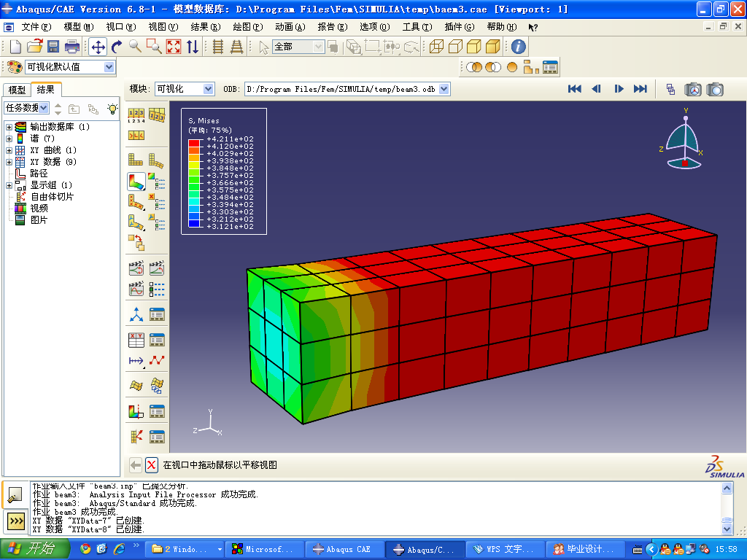This screenshot has height=560, width=747.
Task: Expand the 输出数据库 tree node
Action: 9,127
